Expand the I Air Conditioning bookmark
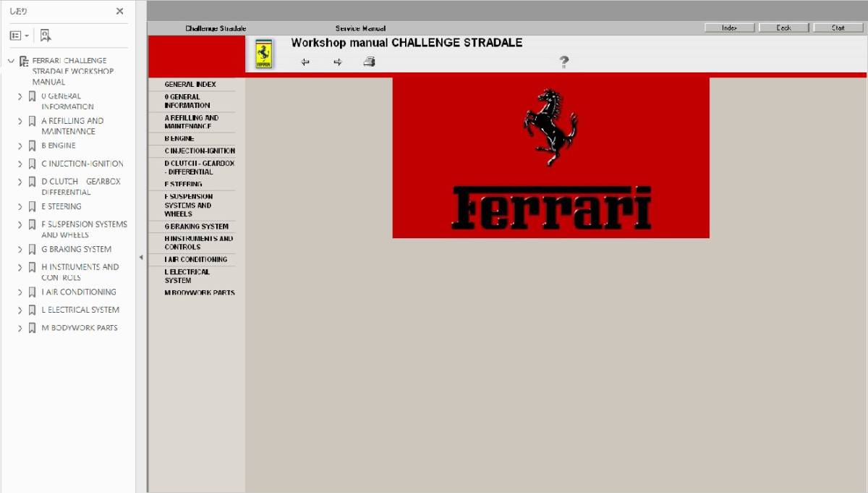The height and width of the screenshot is (493, 868). tap(20, 292)
